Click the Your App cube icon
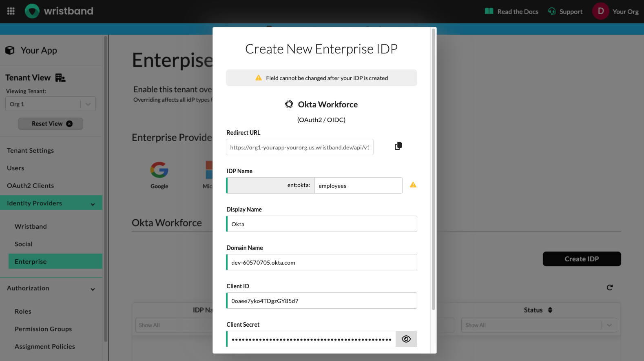Screen dimensions: 644x361 click(10, 50)
